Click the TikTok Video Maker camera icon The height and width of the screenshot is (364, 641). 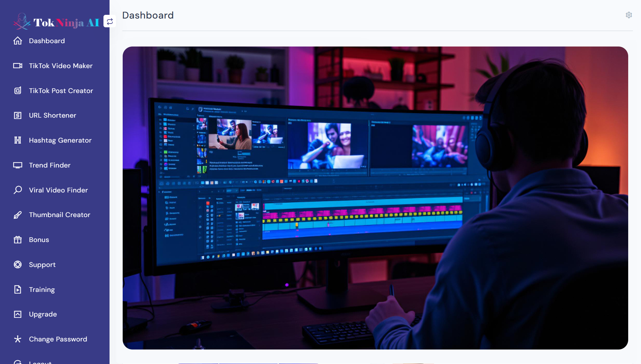coord(18,66)
